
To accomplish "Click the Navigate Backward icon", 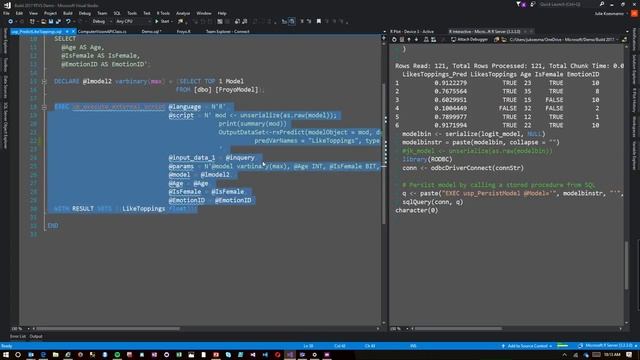I will point(11,21).
